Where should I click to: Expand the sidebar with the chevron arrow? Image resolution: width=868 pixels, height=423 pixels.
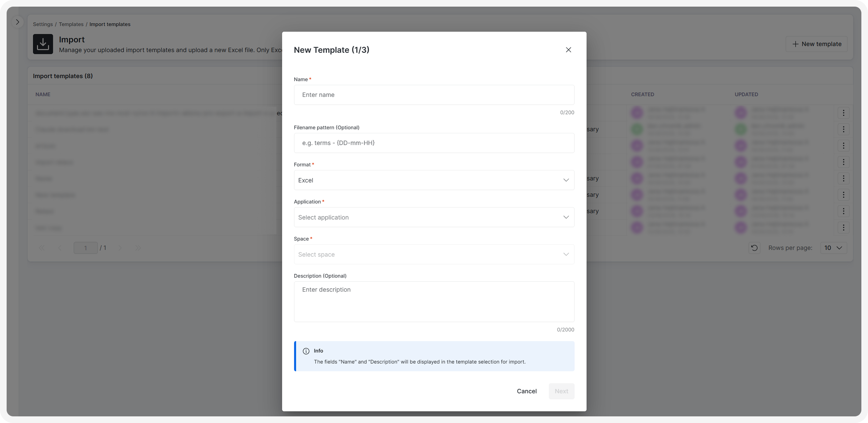coord(18,22)
